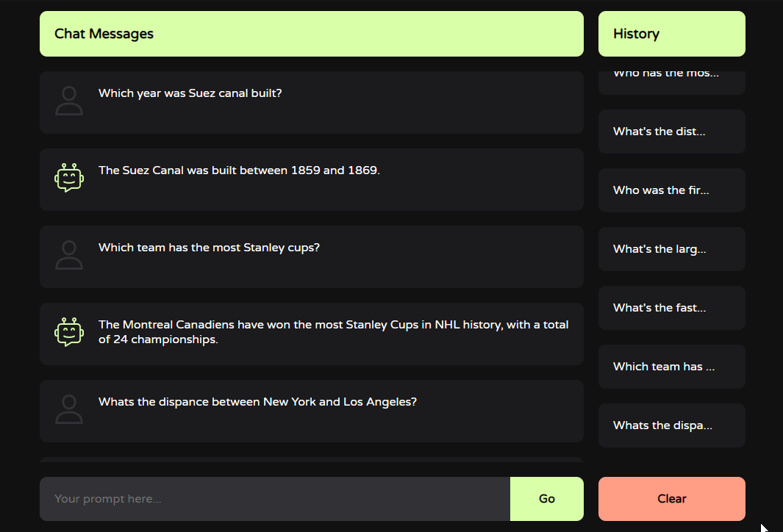Click the user avatar beside Stanley cups question
Image resolution: width=783 pixels, height=532 pixels.
point(69,255)
